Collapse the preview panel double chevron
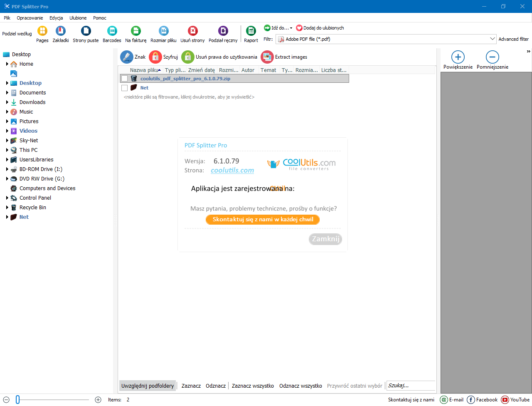The width and height of the screenshot is (532, 406). tap(528, 52)
